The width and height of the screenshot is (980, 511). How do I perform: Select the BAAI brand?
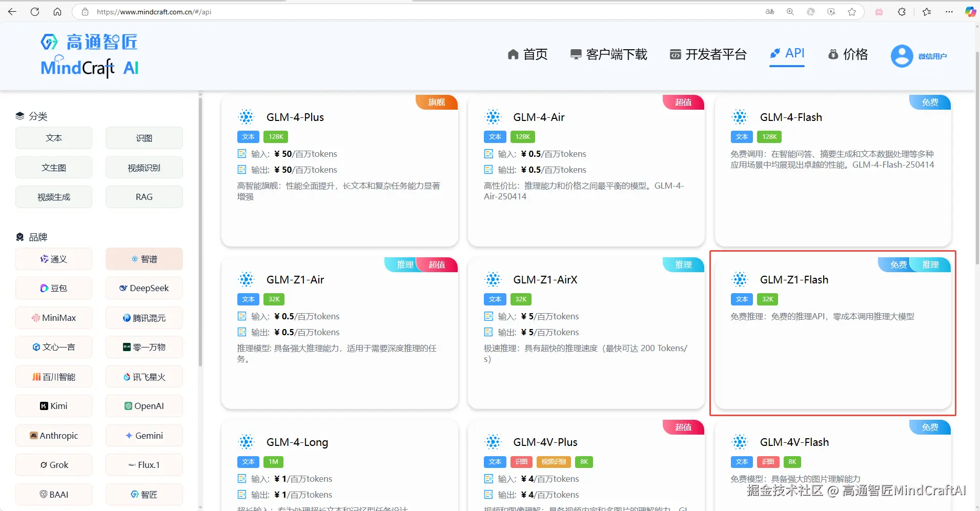coord(54,495)
